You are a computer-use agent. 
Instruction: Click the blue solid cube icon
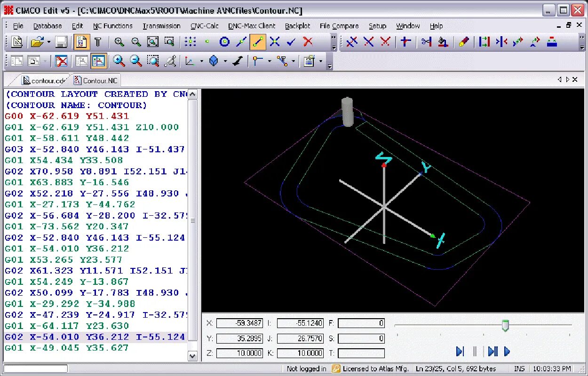214,61
